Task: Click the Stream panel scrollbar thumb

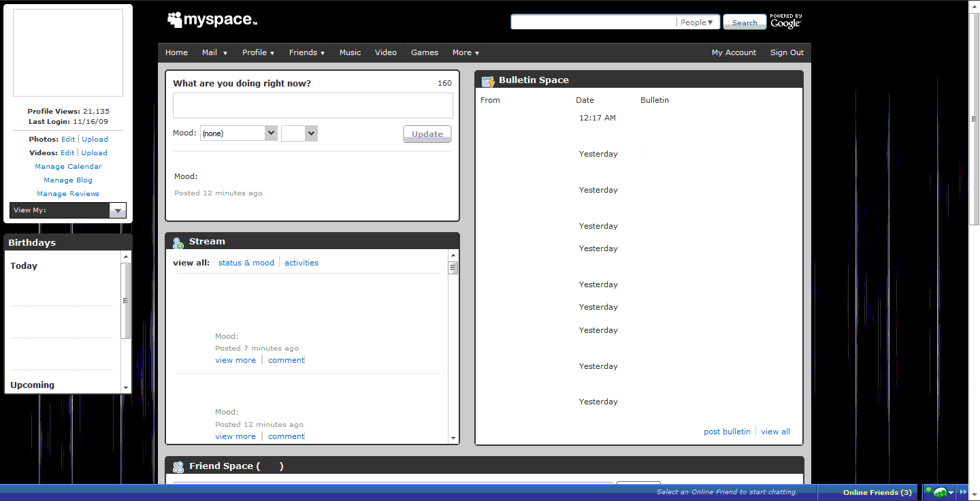Action: click(453, 268)
